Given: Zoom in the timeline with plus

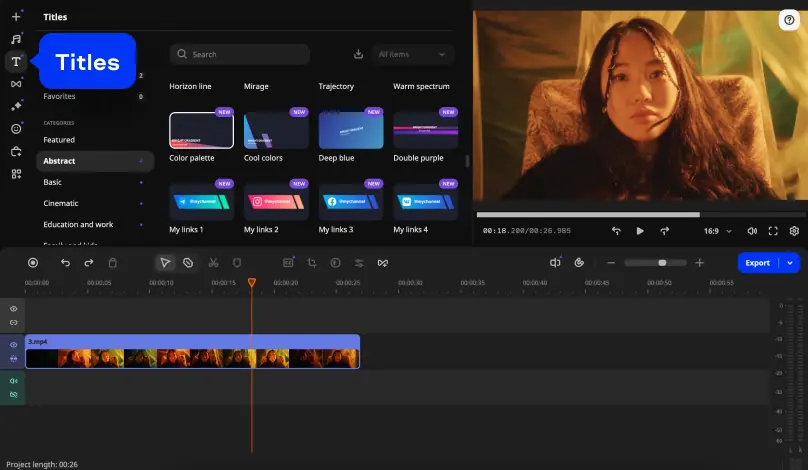Looking at the screenshot, I should pyautogui.click(x=699, y=263).
